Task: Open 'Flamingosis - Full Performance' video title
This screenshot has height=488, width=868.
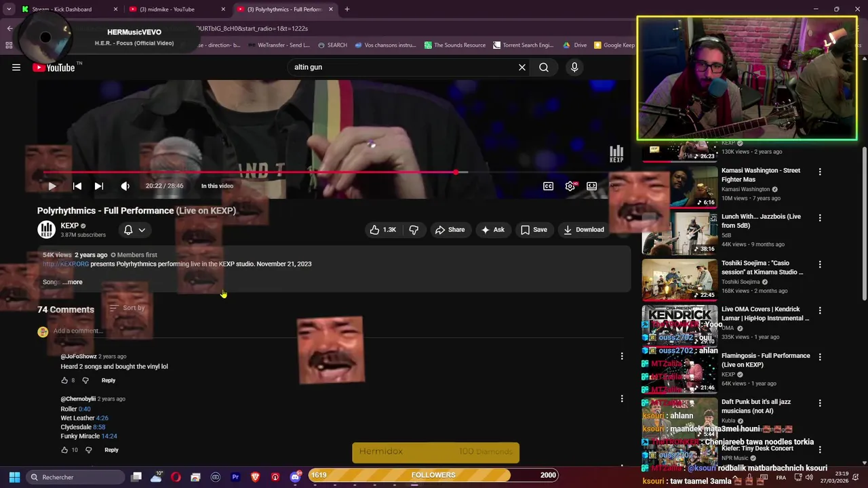Action: coord(766,360)
